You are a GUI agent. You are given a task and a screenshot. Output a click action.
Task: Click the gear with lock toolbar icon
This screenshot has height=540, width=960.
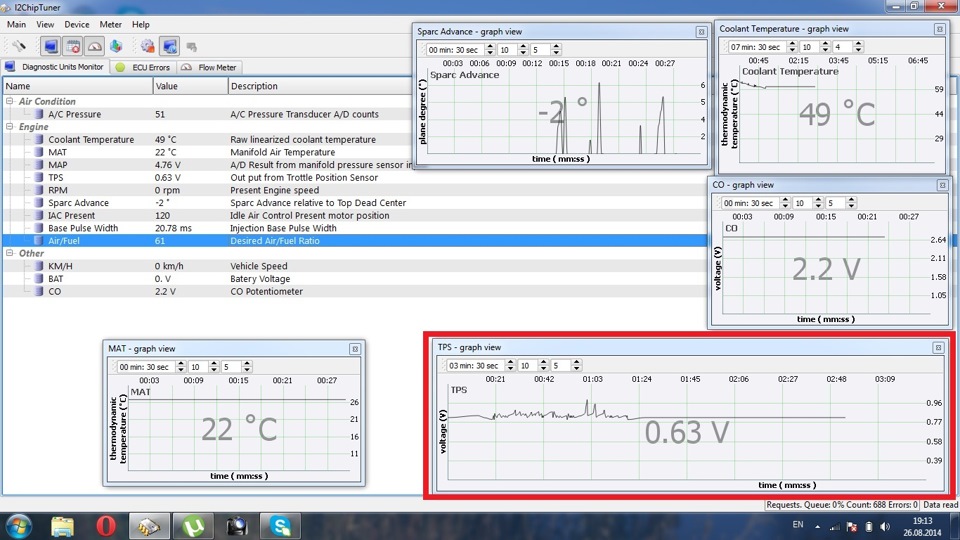coord(148,46)
